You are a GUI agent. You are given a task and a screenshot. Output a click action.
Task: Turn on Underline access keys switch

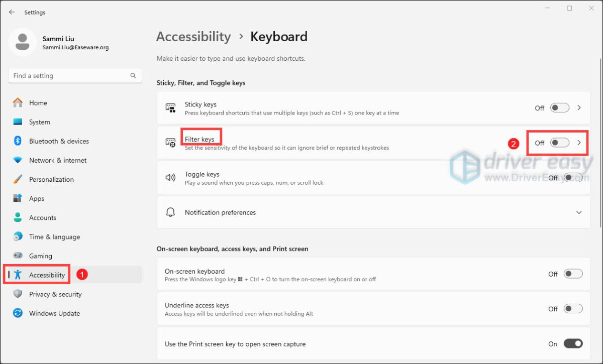pos(573,309)
